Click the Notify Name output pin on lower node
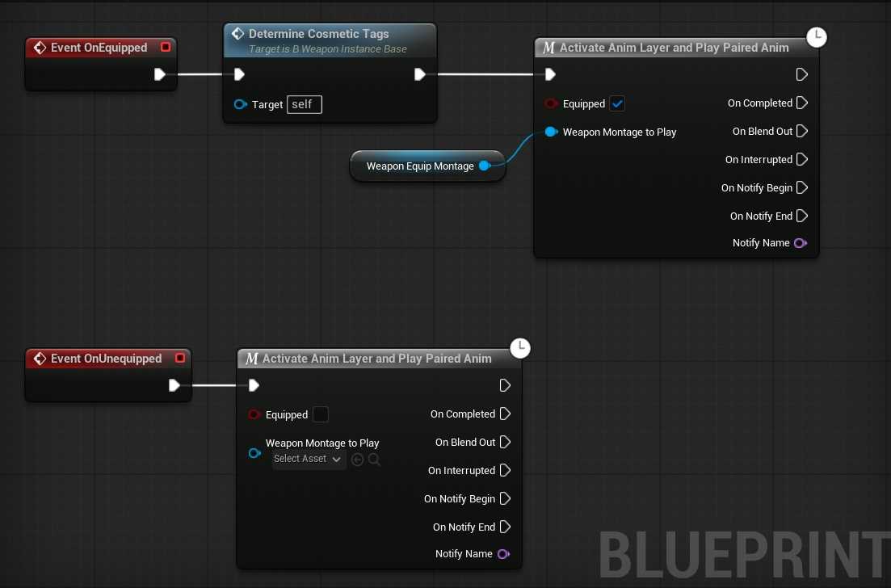 (504, 554)
